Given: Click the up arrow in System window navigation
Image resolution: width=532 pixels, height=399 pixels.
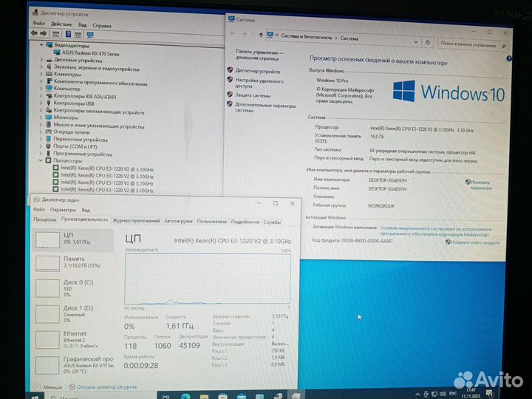Looking at the screenshot, I should coord(262,35).
